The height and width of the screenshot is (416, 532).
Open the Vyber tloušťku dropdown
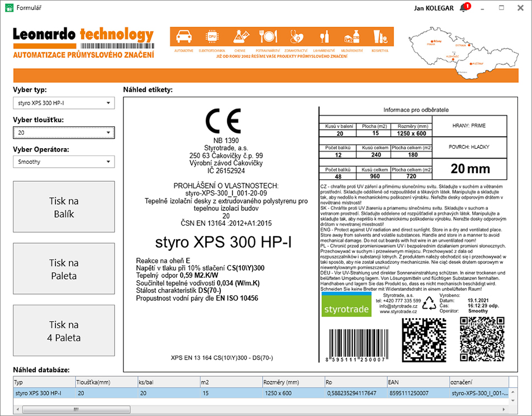64,133
